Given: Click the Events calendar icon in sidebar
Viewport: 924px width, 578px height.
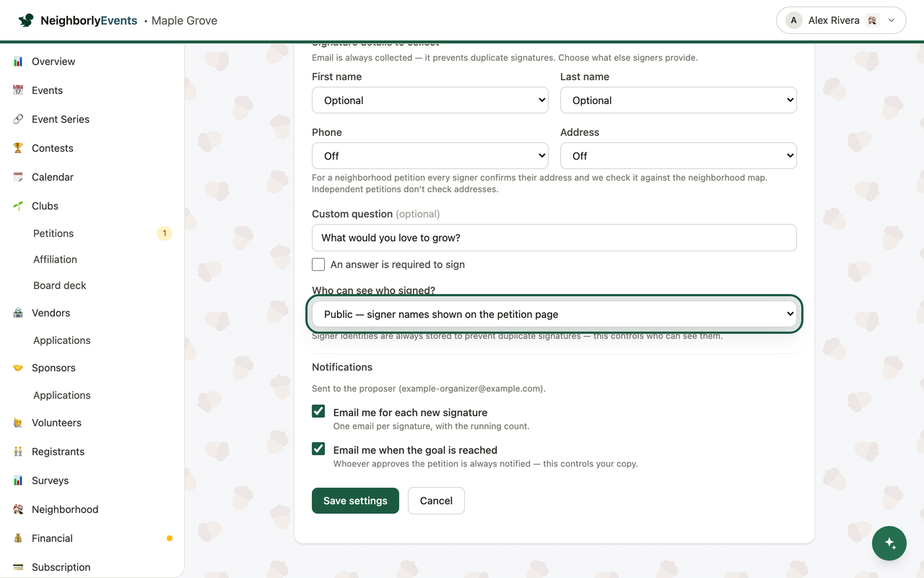Looking at the screenshot, I should (18, 90).
